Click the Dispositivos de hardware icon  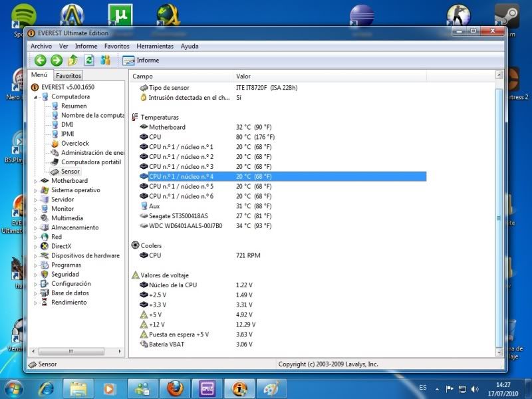(45, 255)
